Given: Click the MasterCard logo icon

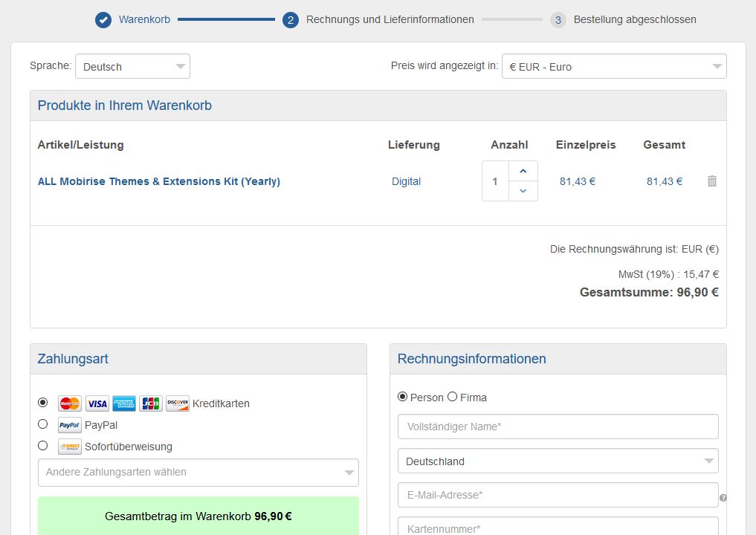Looking at the screenshot, I should (x=70, y=403).
